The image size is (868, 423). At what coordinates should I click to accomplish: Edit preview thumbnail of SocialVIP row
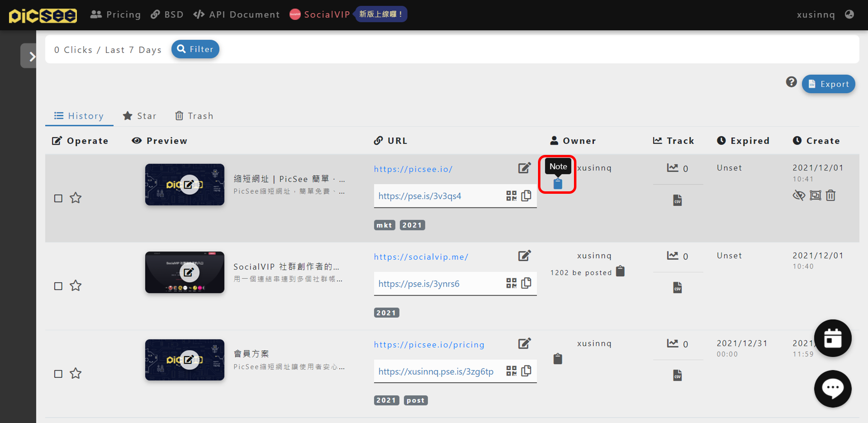coord(189,272)
